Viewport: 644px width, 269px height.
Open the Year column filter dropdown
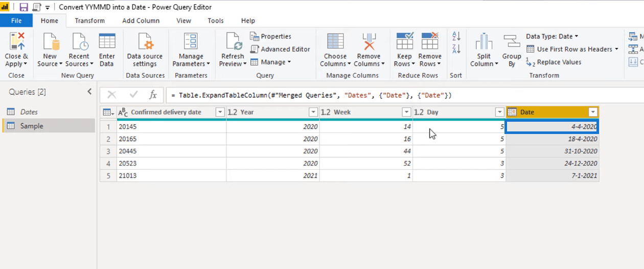[x=313, y=112]
